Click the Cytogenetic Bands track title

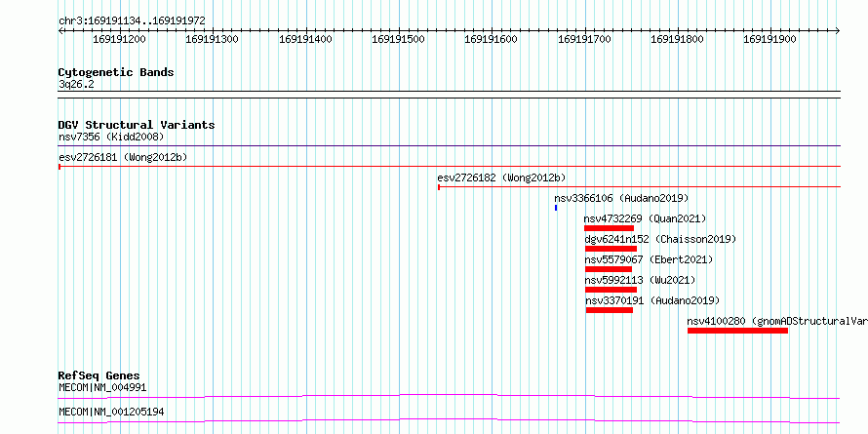click(116, 72)
